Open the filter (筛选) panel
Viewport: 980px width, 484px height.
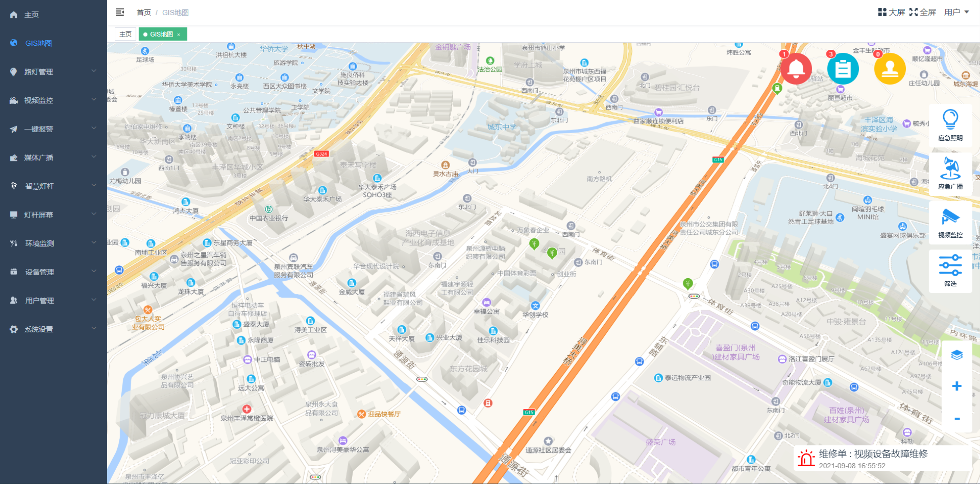coord(950,271)
